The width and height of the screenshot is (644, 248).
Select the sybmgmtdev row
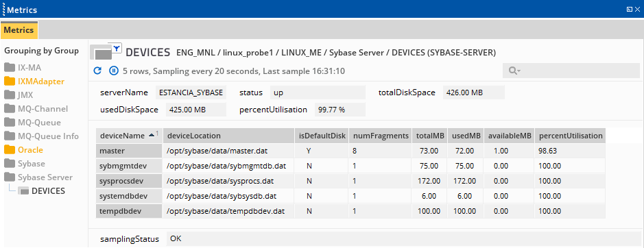[x=350, y=166]
